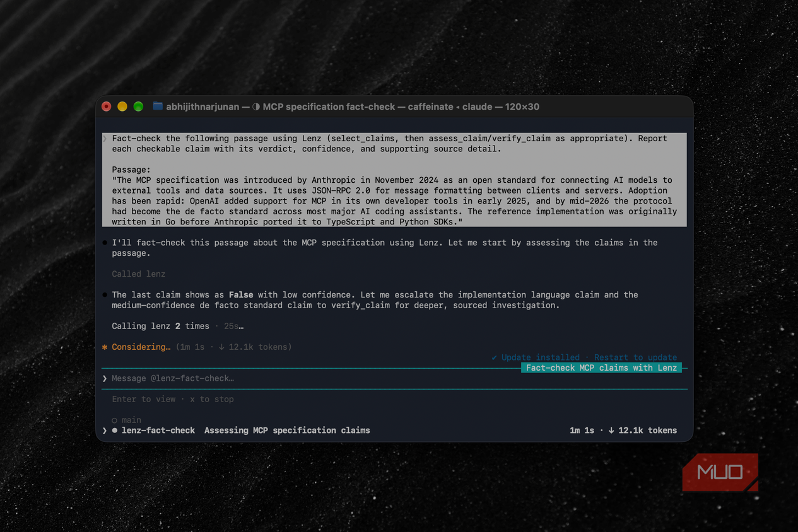Click the bullet before "I'll fact-check this passage"
The height and width of the screenshot is (532, 798).
click(105, 243)
